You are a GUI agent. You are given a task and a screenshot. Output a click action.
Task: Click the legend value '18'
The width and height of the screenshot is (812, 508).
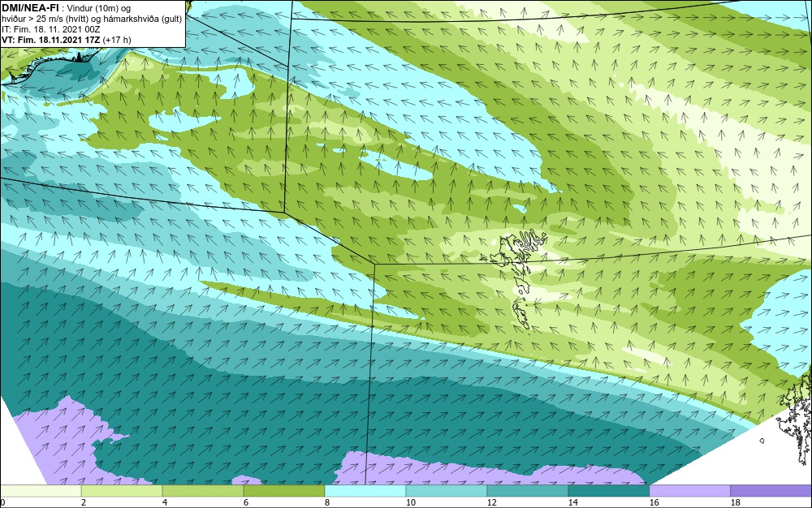tap(736, 502)
